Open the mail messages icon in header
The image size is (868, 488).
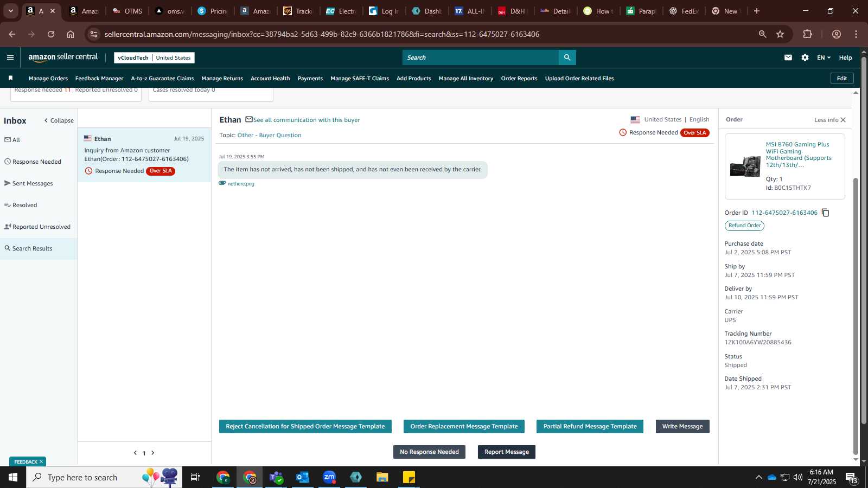click(x=788, y=57)
